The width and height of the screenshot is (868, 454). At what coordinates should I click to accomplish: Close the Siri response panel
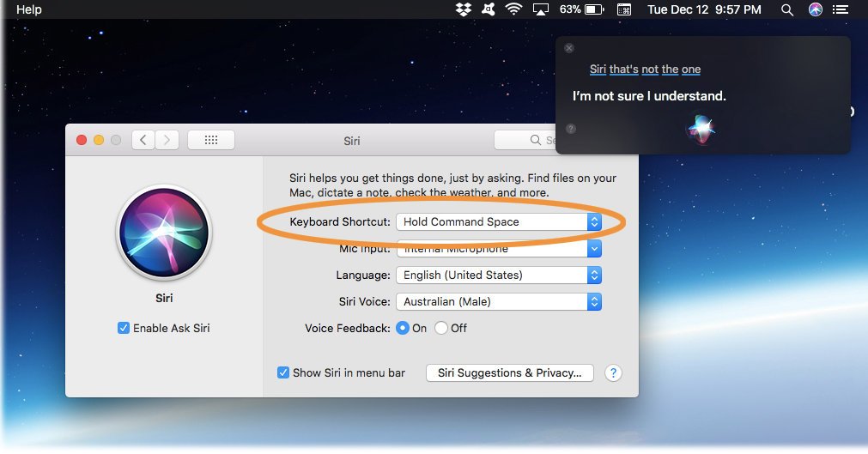click(569, 48)
